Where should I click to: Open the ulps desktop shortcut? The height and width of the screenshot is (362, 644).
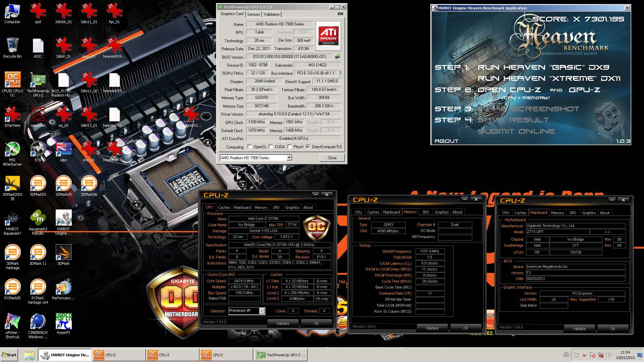point(63,152)
